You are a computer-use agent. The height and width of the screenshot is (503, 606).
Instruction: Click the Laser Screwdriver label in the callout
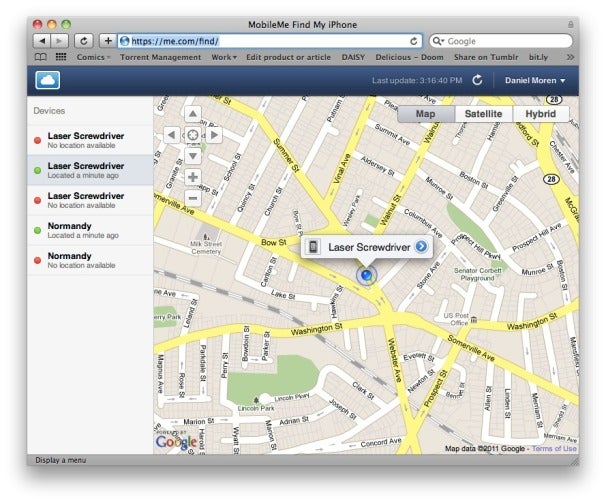(x=369, y=247)
